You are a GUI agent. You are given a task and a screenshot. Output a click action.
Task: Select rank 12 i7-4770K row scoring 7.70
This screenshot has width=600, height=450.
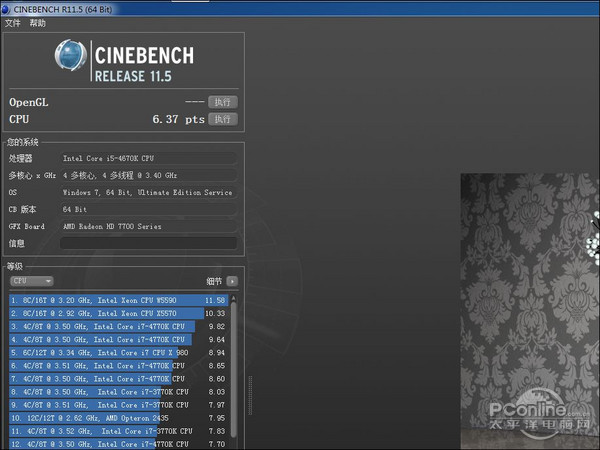point(119,444)
